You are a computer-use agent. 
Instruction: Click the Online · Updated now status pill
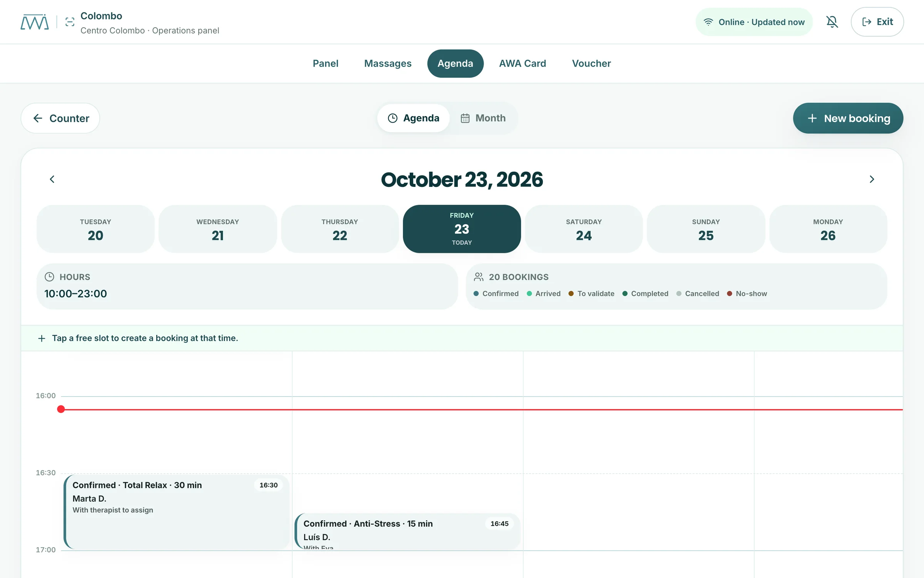[x=754, y=22]
